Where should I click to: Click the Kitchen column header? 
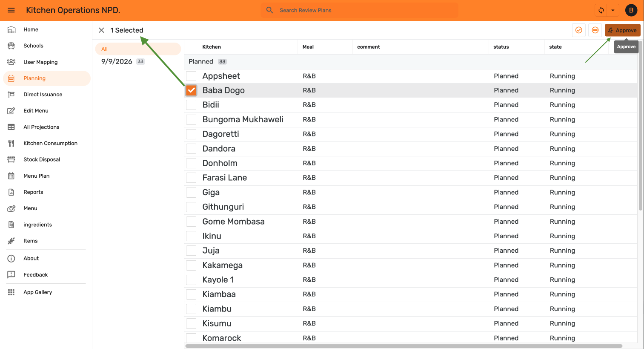click(x=212, y=47)
